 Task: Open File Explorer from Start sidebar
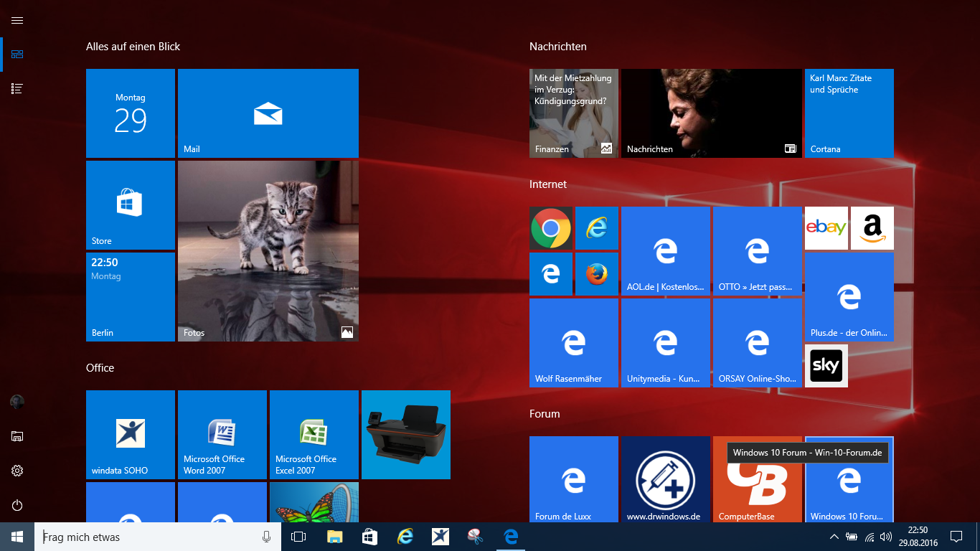point(17,436)
